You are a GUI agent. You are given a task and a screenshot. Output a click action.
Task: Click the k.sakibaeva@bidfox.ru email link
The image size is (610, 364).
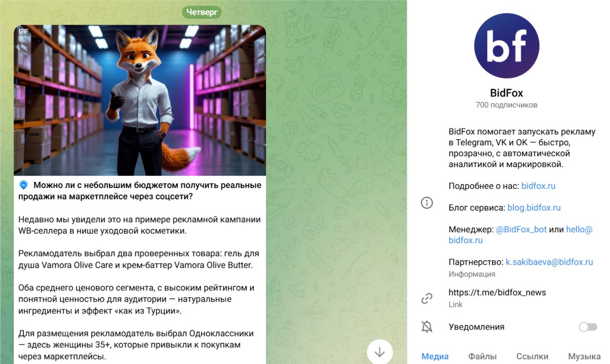click(549, 262)
